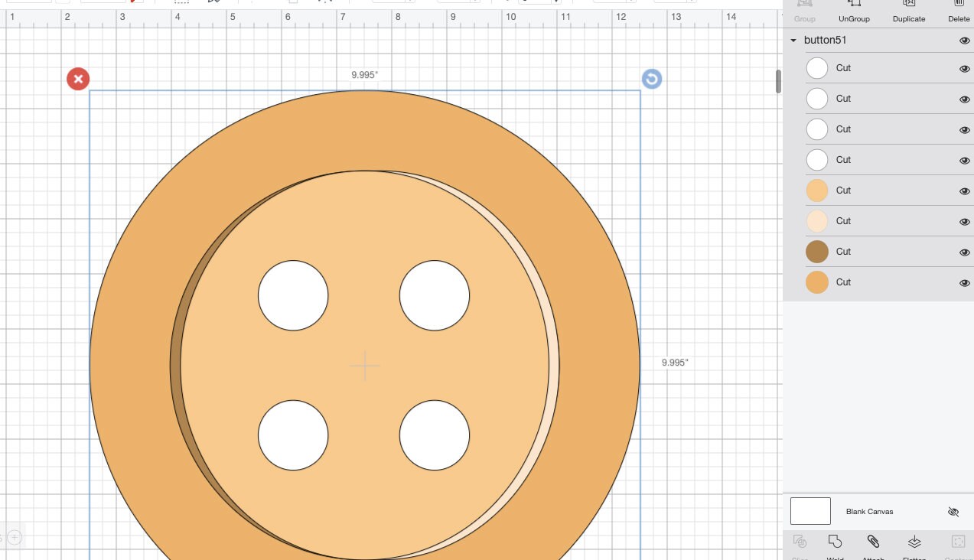This screenshot has width=974, height=560.
Task: Click the disclosure arrow beside button51
Action: pyautogui.click(x=793, y=40)
